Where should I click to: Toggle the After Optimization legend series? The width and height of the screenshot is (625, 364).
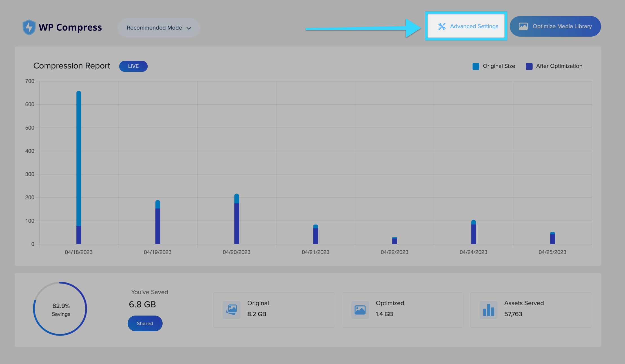(559, 66)
